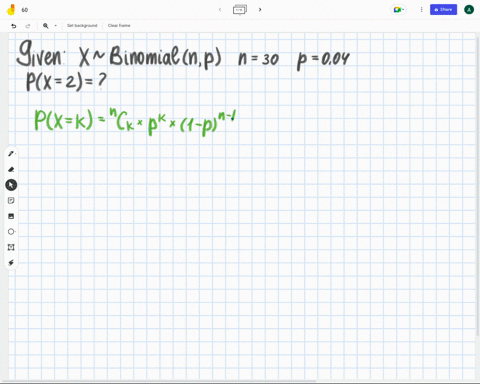The height and width of the screenshot is (384, 480).
Task: Open the frame bar thumbnail
Action: 240,9
